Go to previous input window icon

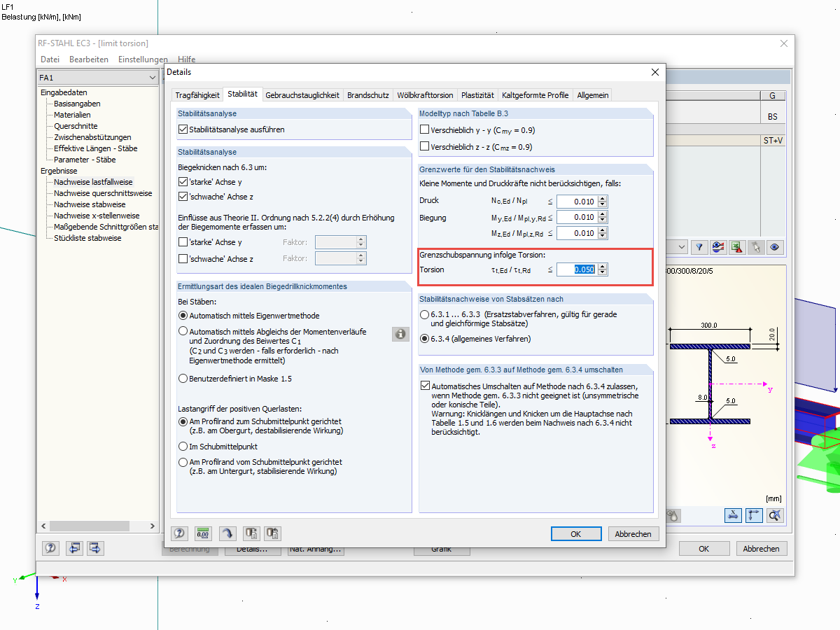pos(74,548)
